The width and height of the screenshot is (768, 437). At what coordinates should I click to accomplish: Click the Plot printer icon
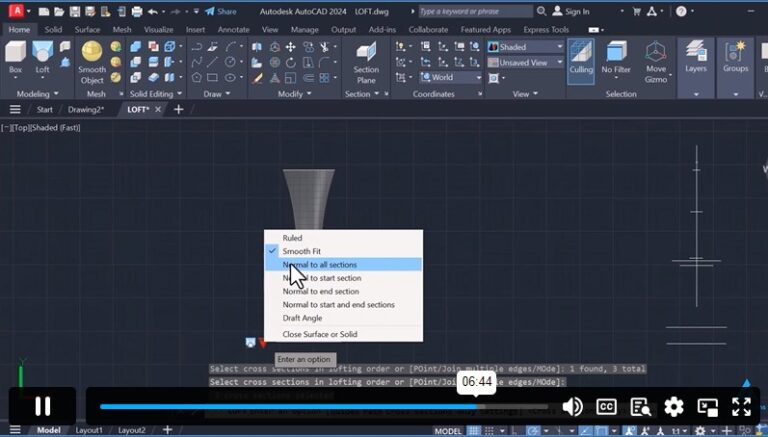point(137,11)
